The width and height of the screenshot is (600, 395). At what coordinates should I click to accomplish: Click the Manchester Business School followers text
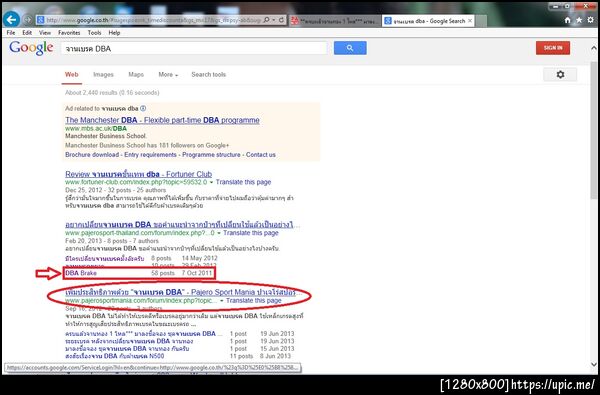(x=147, y=145)
